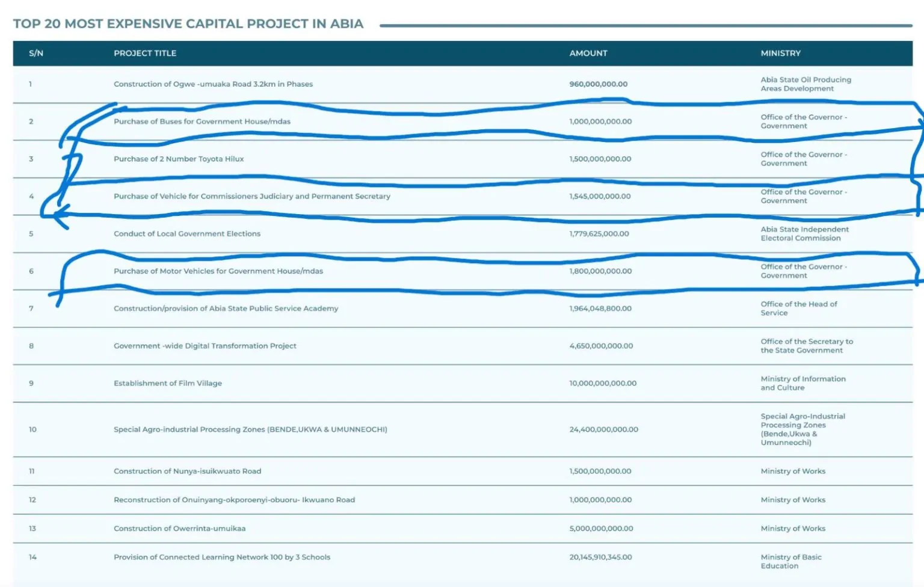The height and width of the screenshot is (587, 924).
Task: Click Purchase of Motor Vehicles for Government House/mdas
Action: pos(218,271)
